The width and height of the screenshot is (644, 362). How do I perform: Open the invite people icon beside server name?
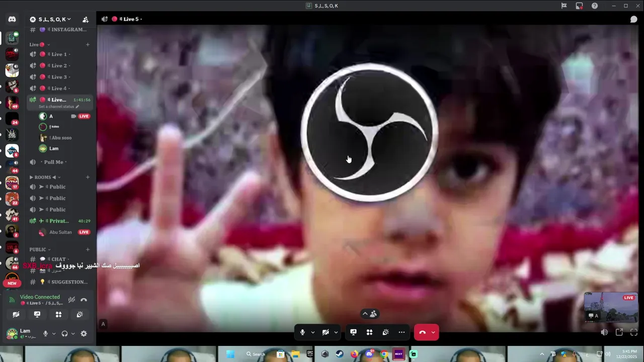[x=86, y=19]
